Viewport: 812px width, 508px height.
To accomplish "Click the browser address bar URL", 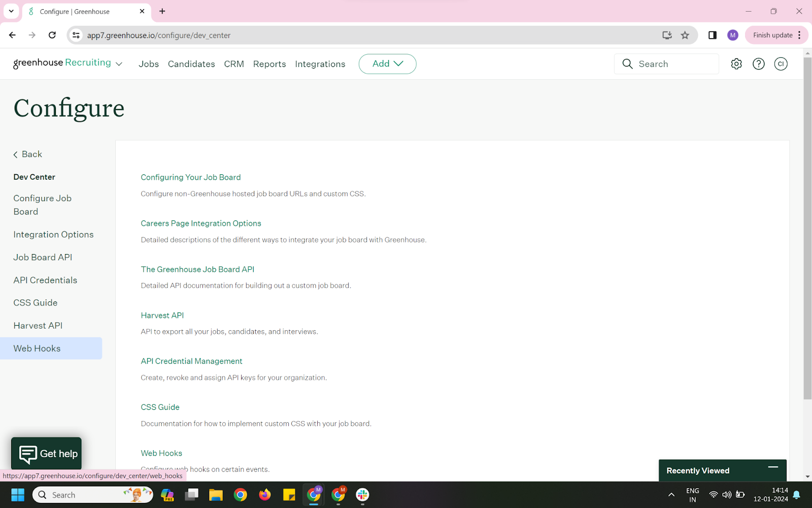I will click(x=158, y=35).
